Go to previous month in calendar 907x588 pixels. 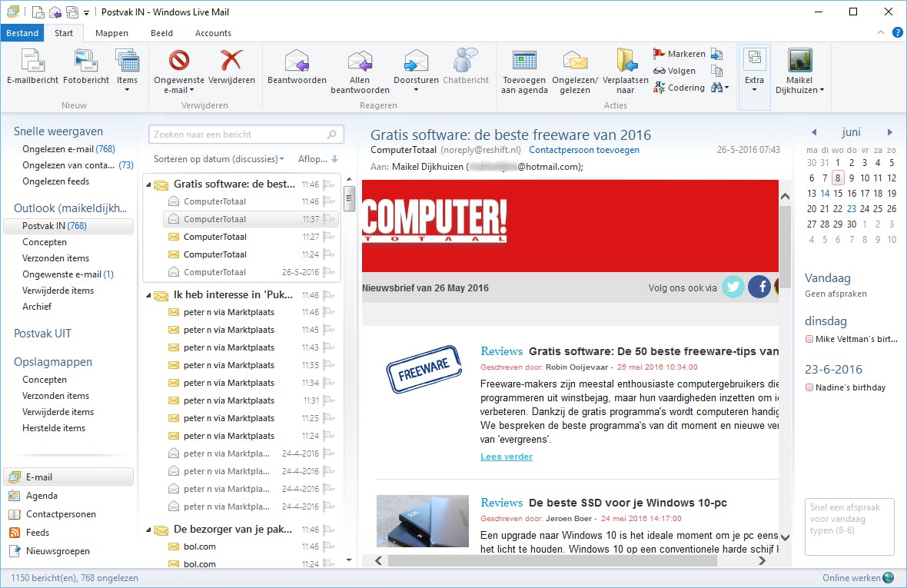click(x=814, y=132)
